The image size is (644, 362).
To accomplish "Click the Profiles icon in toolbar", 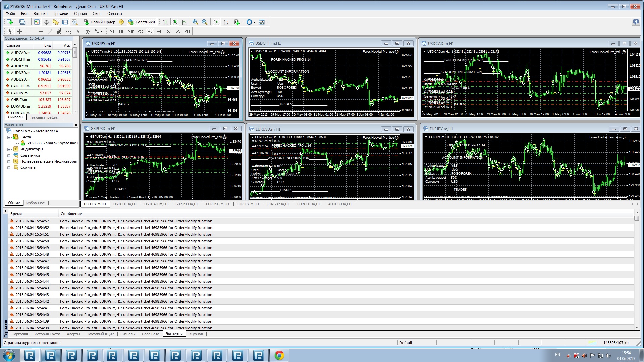I will [x=22, y=22].
